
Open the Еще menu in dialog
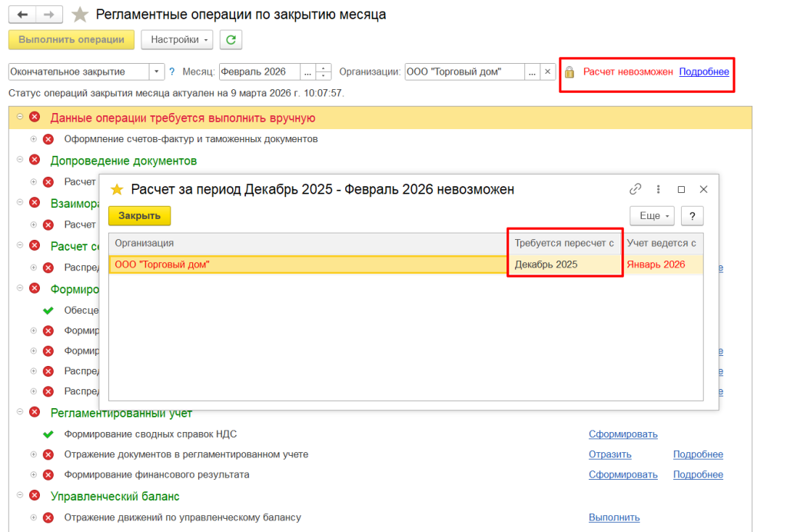652,216
